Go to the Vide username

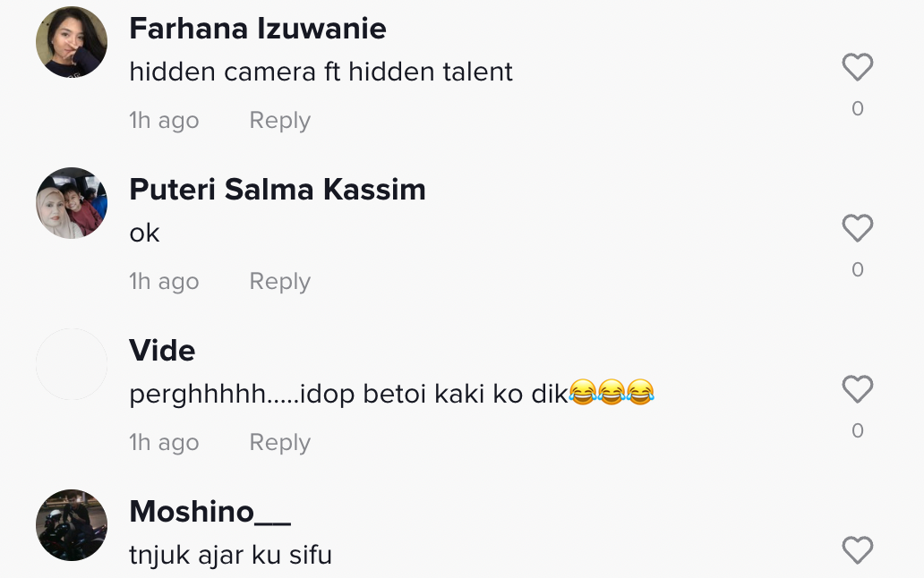(162, 351)
